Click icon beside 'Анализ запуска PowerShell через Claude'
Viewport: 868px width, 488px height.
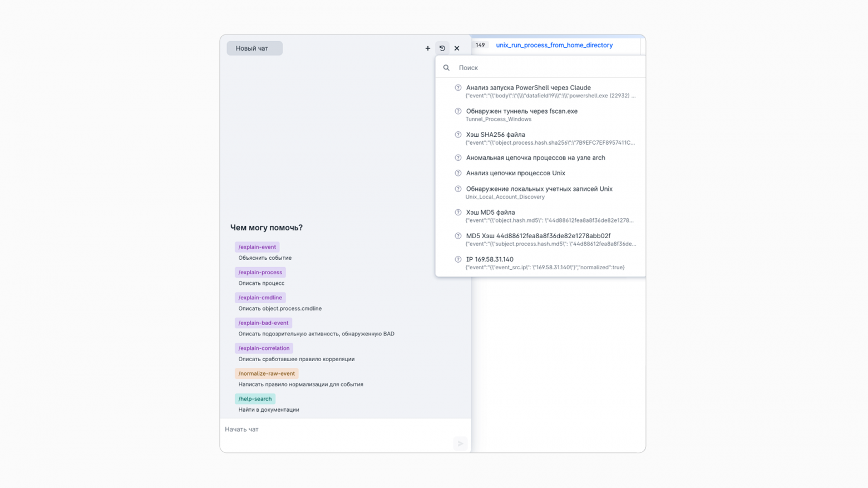[458, 88]
